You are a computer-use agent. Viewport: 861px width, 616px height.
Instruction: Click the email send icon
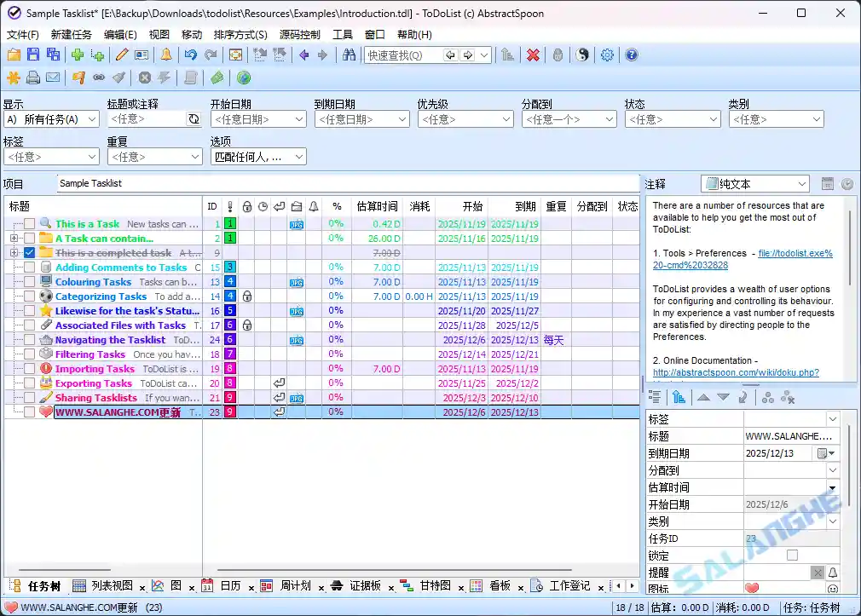click(54, 78)
